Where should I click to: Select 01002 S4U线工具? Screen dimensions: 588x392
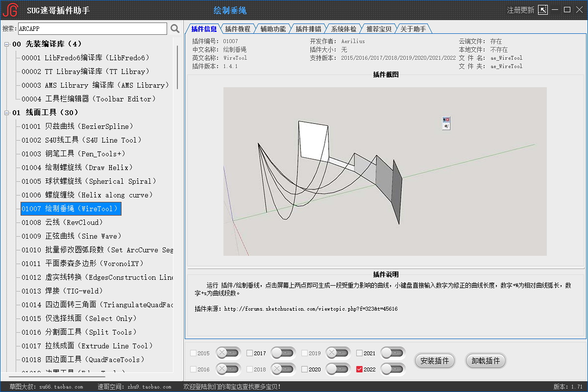pos(81,140)
